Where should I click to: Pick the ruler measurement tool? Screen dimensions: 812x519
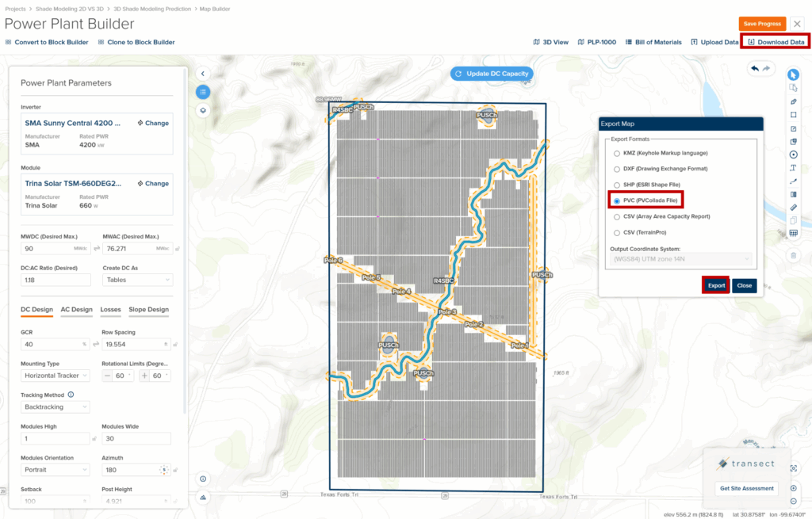[x=793, y=208]
